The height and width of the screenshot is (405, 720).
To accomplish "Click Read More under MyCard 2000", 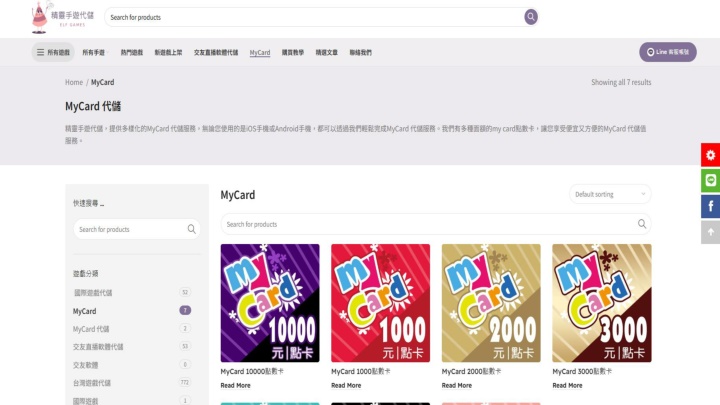I will 457,385.
